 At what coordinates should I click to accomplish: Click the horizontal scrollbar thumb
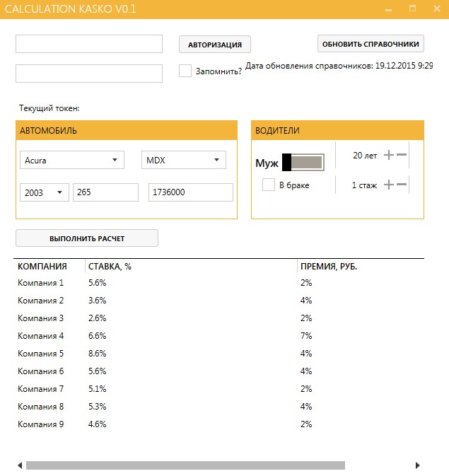coord(185,465)
